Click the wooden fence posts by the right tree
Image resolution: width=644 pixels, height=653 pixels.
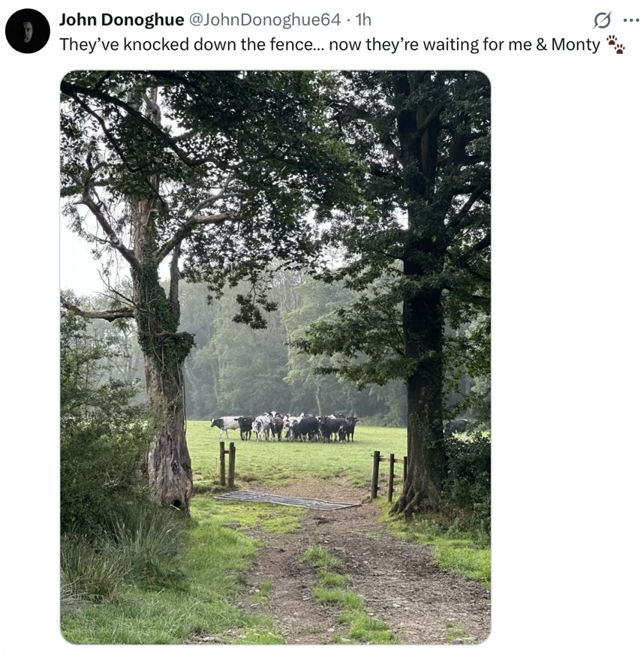(388, 476)
